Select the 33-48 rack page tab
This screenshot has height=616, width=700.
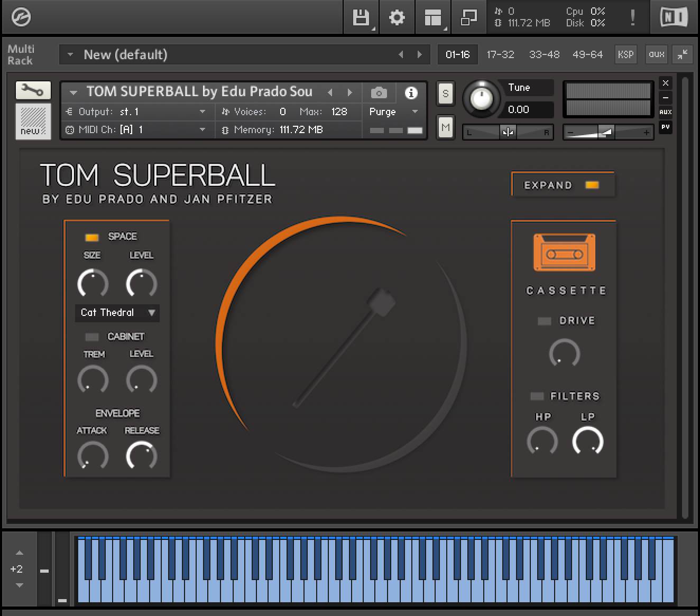pyautogui.click(x=544, y=54)
